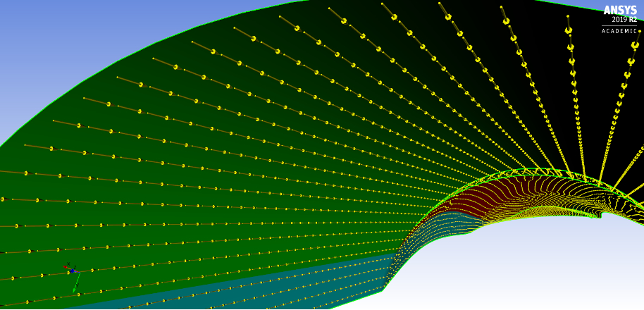Select the teal strip along the bottom-left edge
Viewport: 644px width, 310px height.
[x=211, y=292]
